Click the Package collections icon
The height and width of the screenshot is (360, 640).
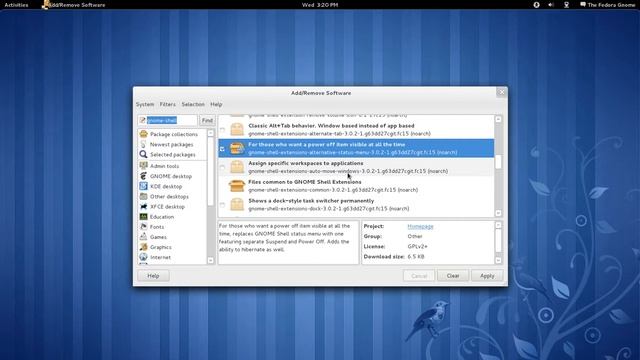pos(143,134)
